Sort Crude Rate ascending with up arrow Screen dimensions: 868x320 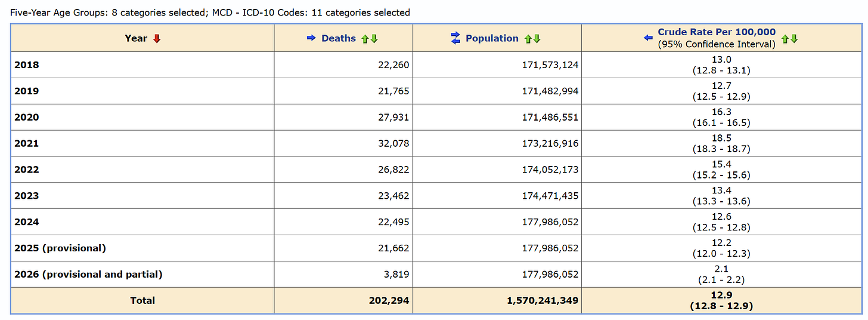785,39
